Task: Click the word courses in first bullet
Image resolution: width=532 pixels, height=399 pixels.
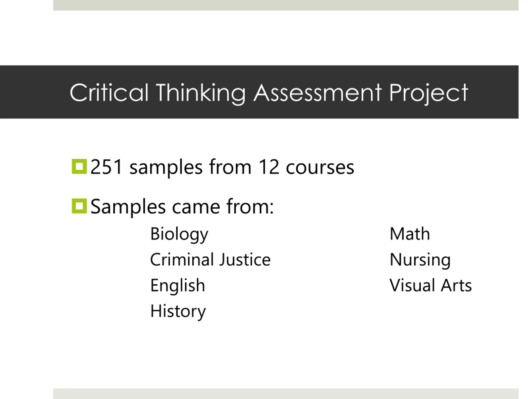Action: tap(320, 168)
